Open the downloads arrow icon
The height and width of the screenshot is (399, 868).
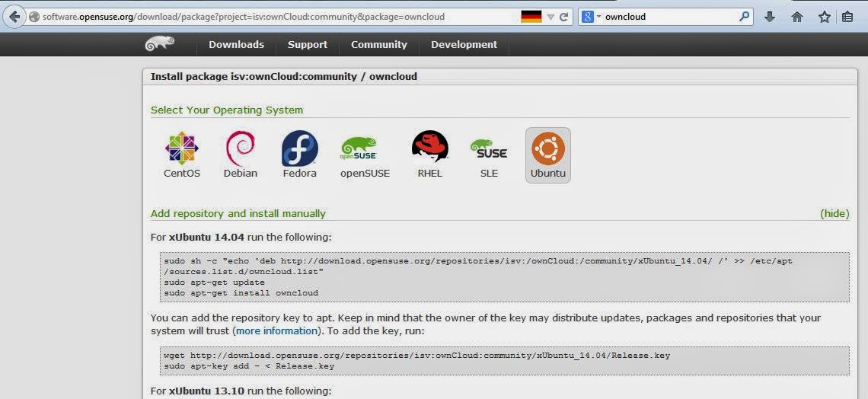click(770, 17)
